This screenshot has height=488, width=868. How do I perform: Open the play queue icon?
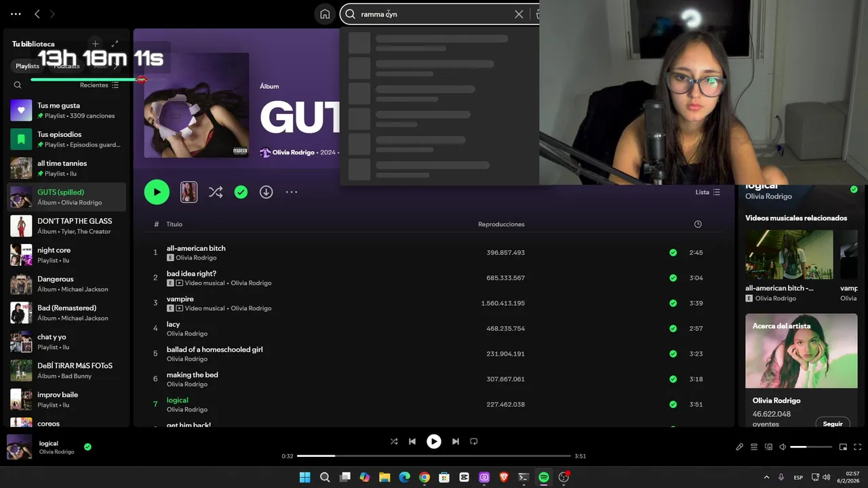pos(754,447)
